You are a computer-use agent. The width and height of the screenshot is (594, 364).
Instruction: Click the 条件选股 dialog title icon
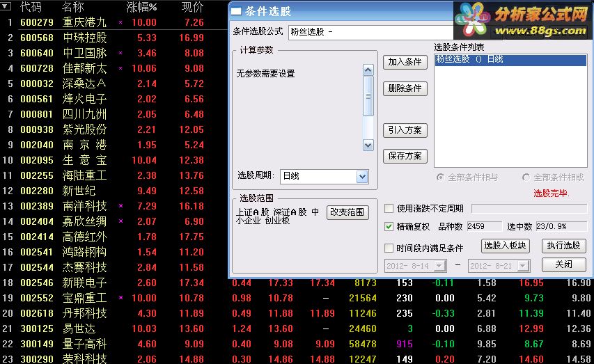point(236,11)
